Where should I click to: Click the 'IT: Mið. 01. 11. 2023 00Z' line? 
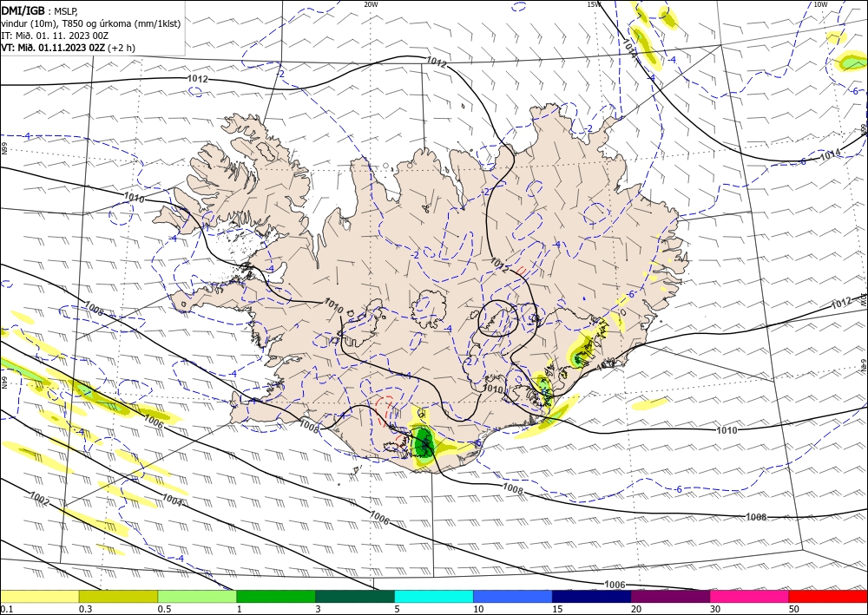(x=54, y=36)
